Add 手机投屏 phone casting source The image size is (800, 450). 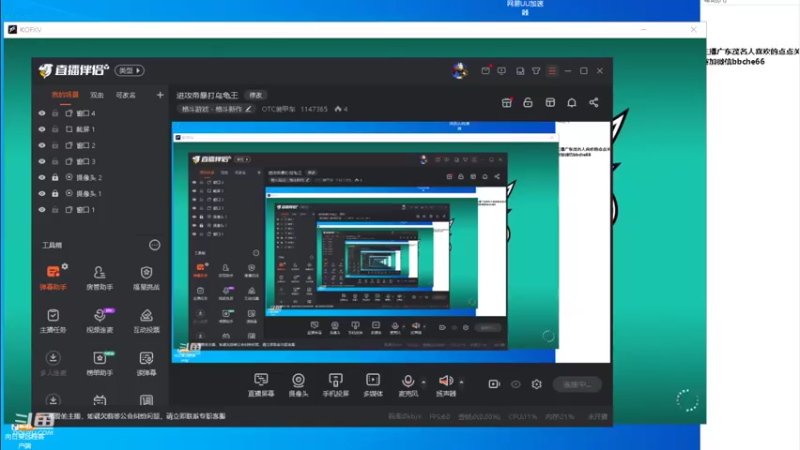point(336,385)
